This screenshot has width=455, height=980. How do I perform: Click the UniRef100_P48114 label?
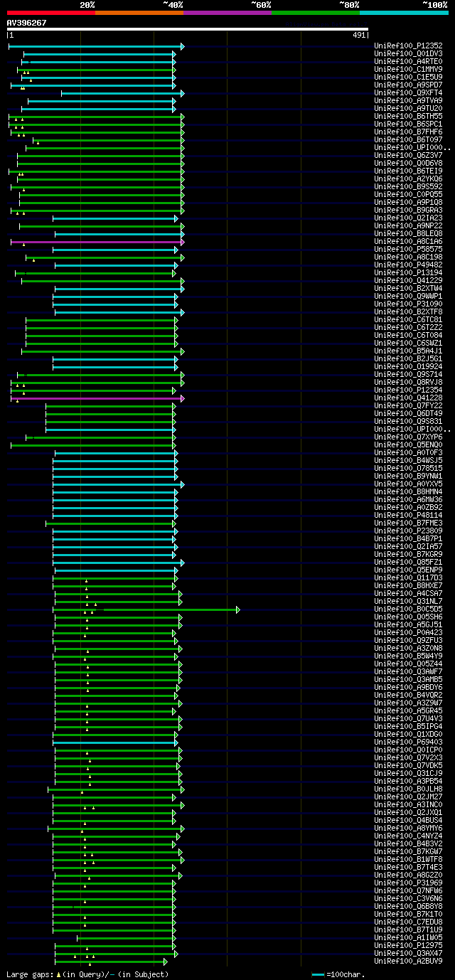pos(408,516)
